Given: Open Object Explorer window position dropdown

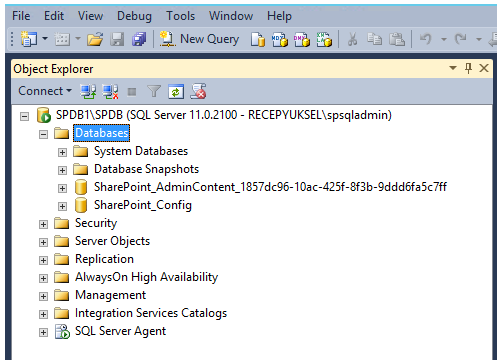Looking at the screenshot, I should pyautogui.click(x=453, y=68).
